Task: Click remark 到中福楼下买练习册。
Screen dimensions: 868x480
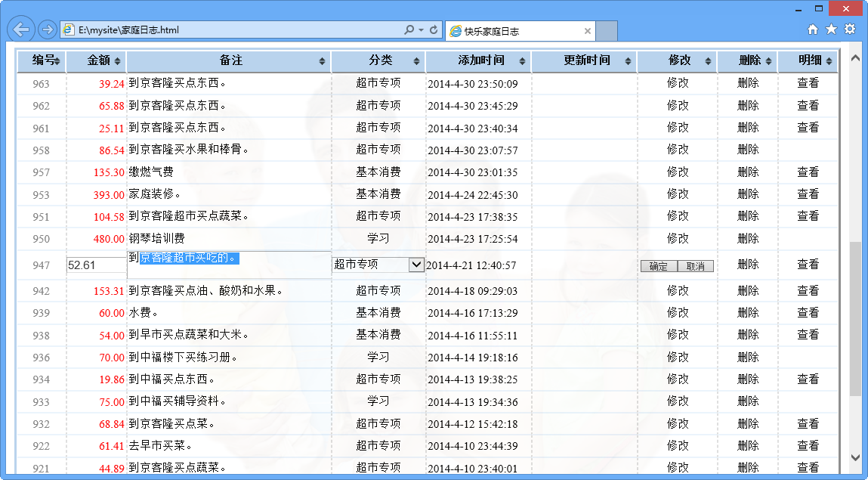Action: [184, 357]
